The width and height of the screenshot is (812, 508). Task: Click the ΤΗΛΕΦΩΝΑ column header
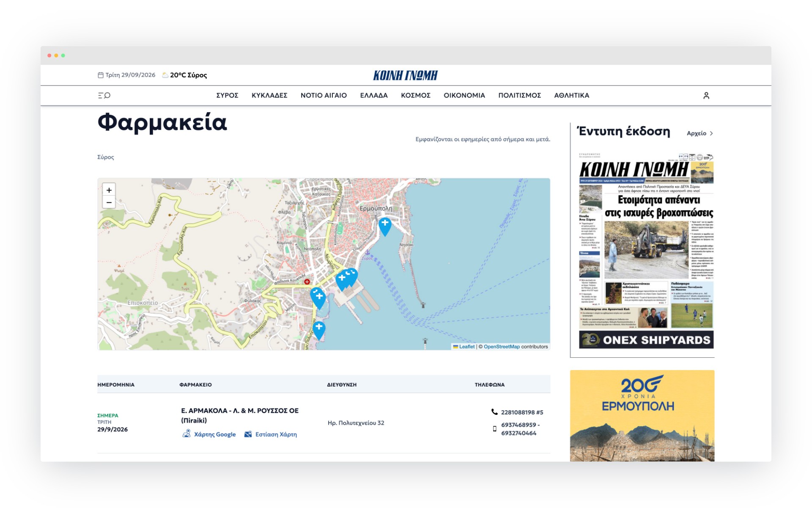pos(489,384)
